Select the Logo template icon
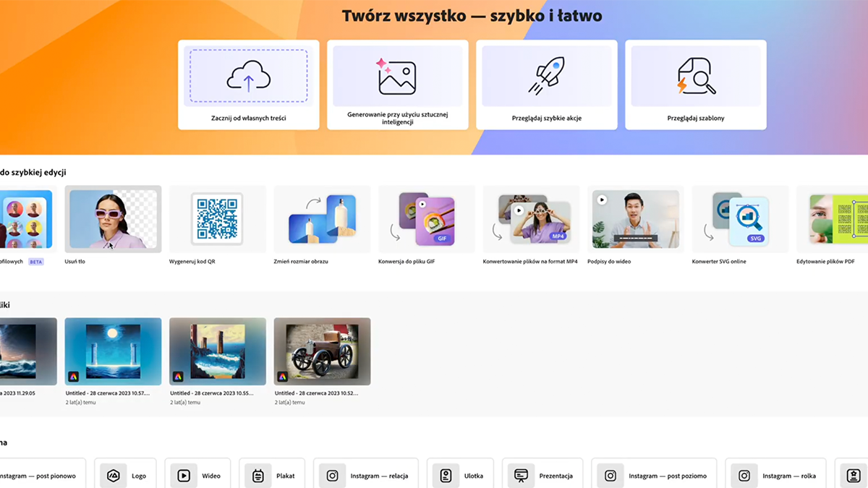 114,476
